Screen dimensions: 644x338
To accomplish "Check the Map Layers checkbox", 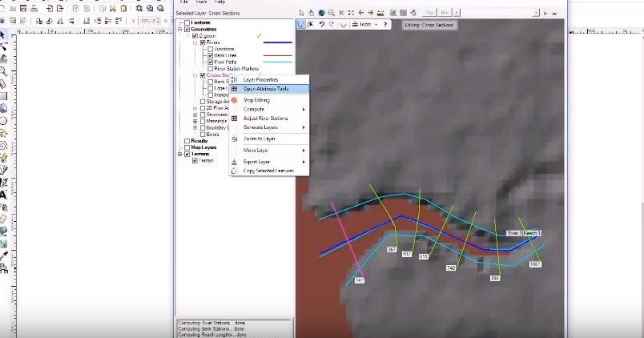I will [x=187, y=147].
